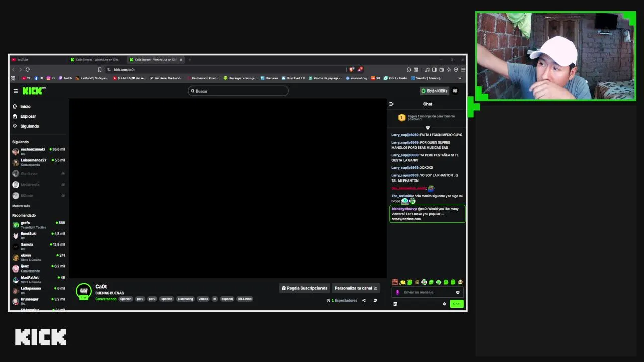This screenshot has width=644, height=362.
Task: Bookmark this page icon in address bar
Action: tap(100, 70)
